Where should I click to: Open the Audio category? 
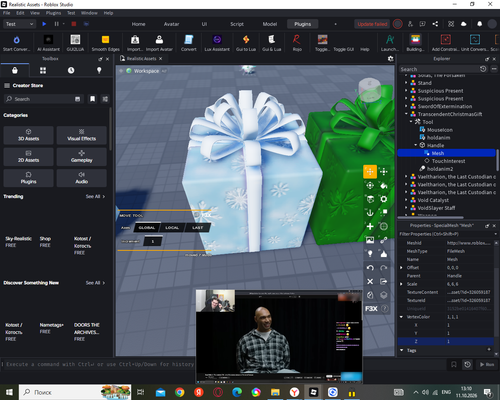tap(81, 178)
